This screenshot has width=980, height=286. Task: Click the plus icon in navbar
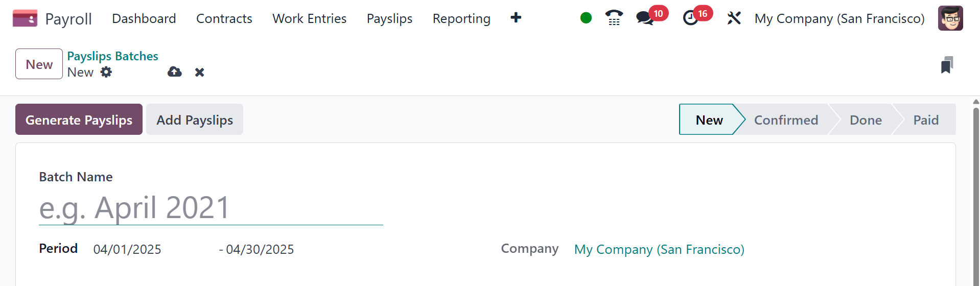[516, 18]
